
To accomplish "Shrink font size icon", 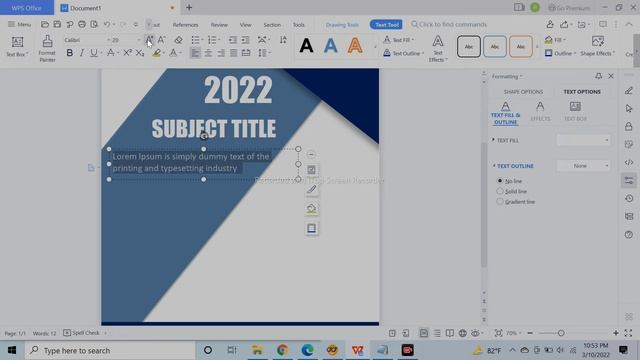I will coord(162,40).
